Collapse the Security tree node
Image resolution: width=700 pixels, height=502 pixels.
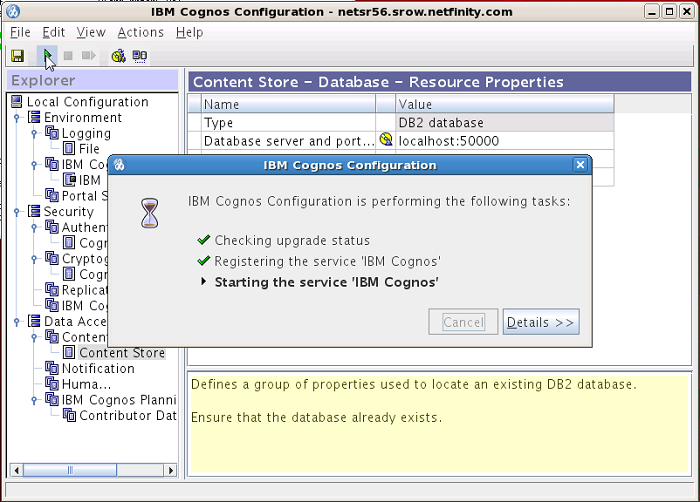tap(17, 212)
